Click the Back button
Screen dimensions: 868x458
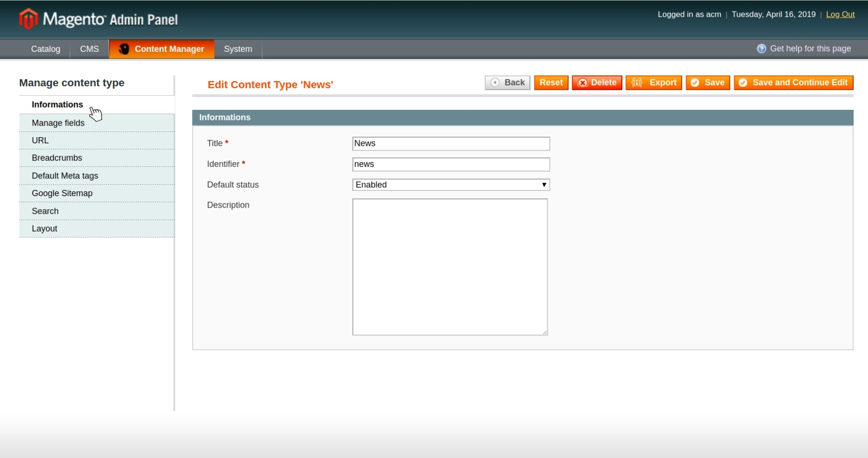coord(507,82)
